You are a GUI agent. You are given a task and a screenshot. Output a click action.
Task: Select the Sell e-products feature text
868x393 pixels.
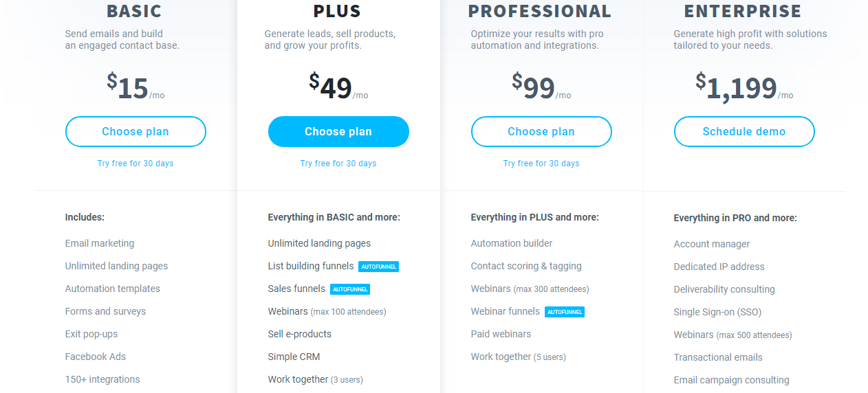[x=300, y=334]
